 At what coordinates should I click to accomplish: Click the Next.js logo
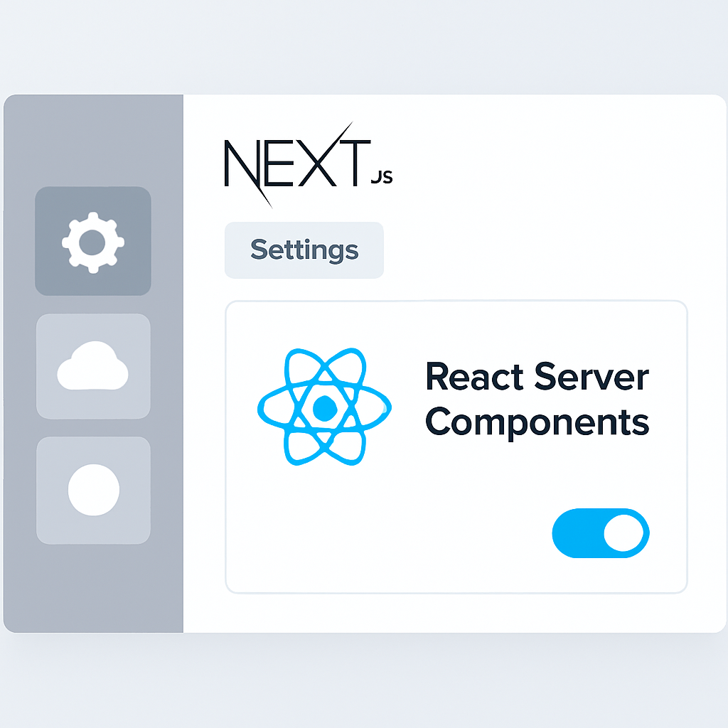pyautogui.click(x=309, y=165)
